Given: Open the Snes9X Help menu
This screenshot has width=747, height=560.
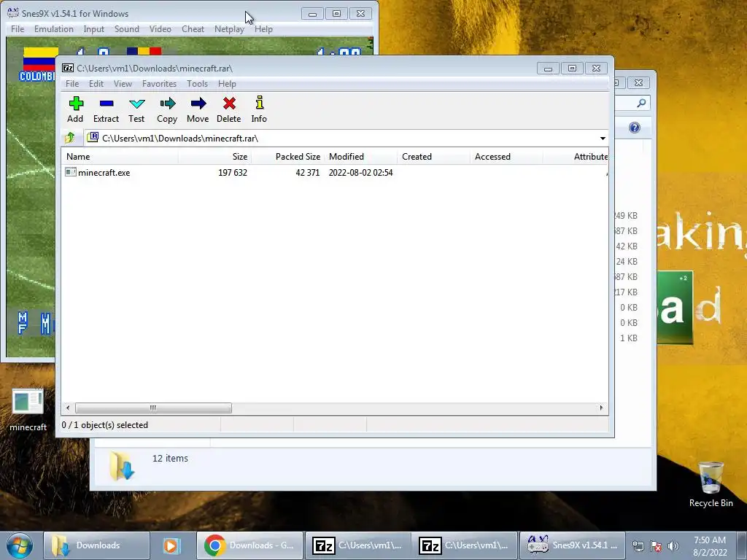Looking at the screenshot, I should [x=263, y=29].
